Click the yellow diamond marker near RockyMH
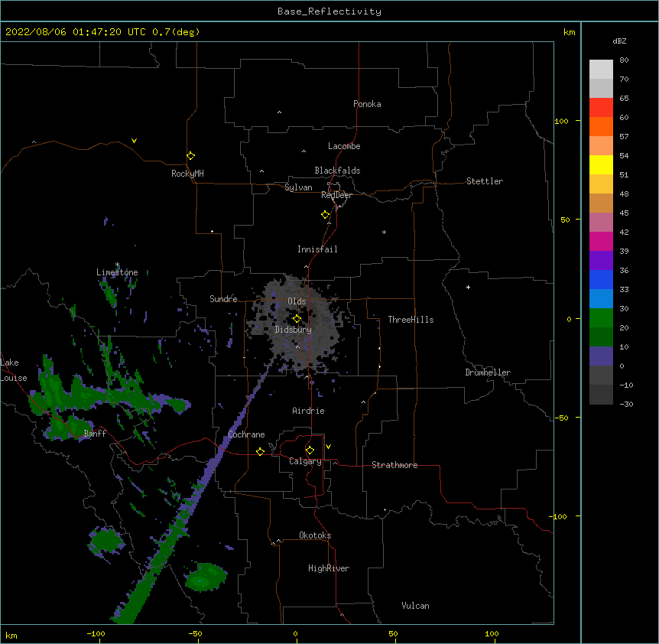This screenshot has height=644, width=659. [x=191, y=156]
